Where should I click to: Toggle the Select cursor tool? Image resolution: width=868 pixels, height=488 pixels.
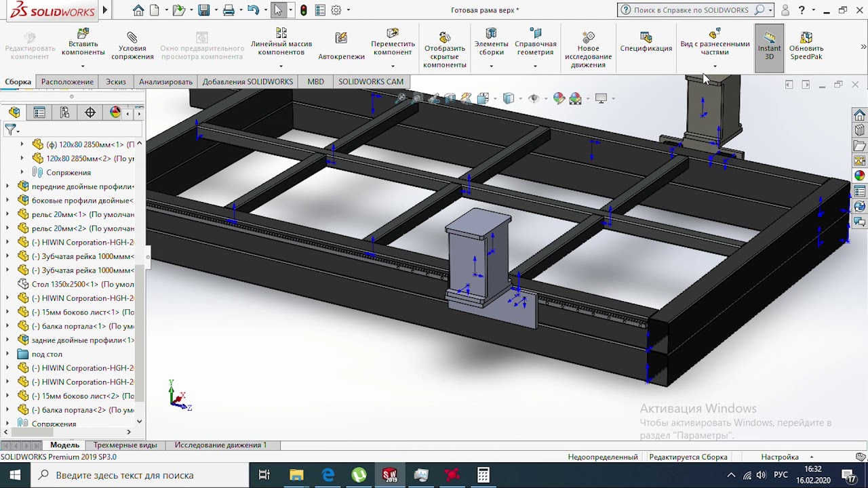click(278, 10)
